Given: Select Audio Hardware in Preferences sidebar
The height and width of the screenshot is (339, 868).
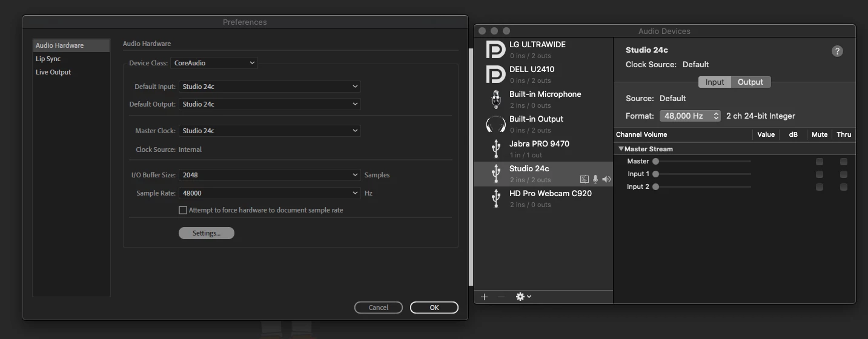Looking at the screenshot, I should [x=71, y=45].
